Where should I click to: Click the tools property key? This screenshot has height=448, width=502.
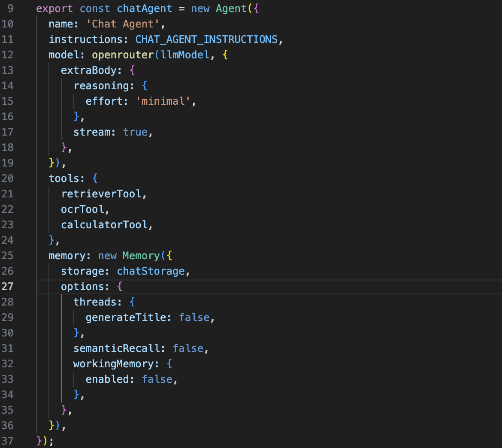(64, 179)
